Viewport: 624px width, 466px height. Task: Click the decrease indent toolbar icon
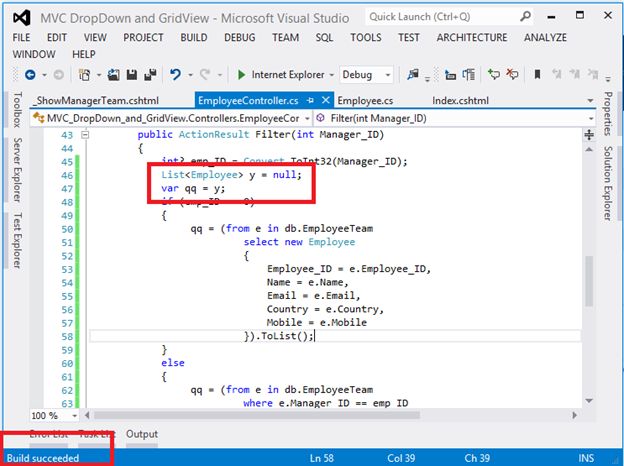pyautogui.click(x=450, y=75)
